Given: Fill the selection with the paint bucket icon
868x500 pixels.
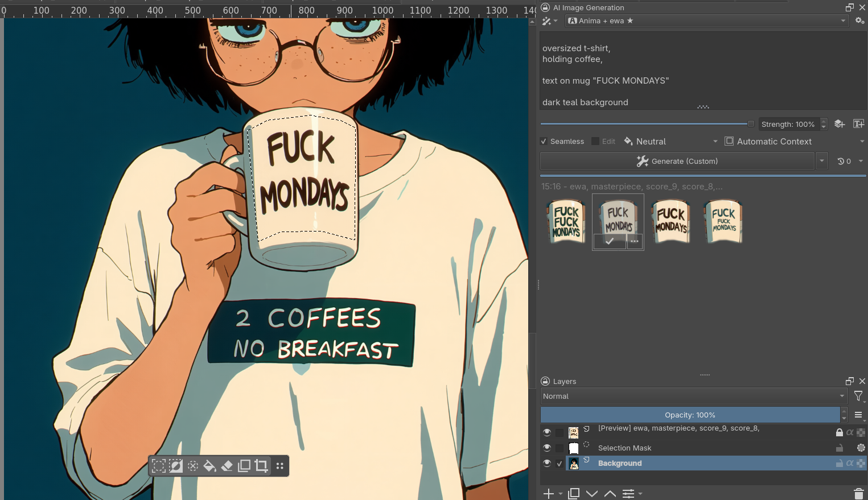Looking at the screenshot, I should point(210,466).
